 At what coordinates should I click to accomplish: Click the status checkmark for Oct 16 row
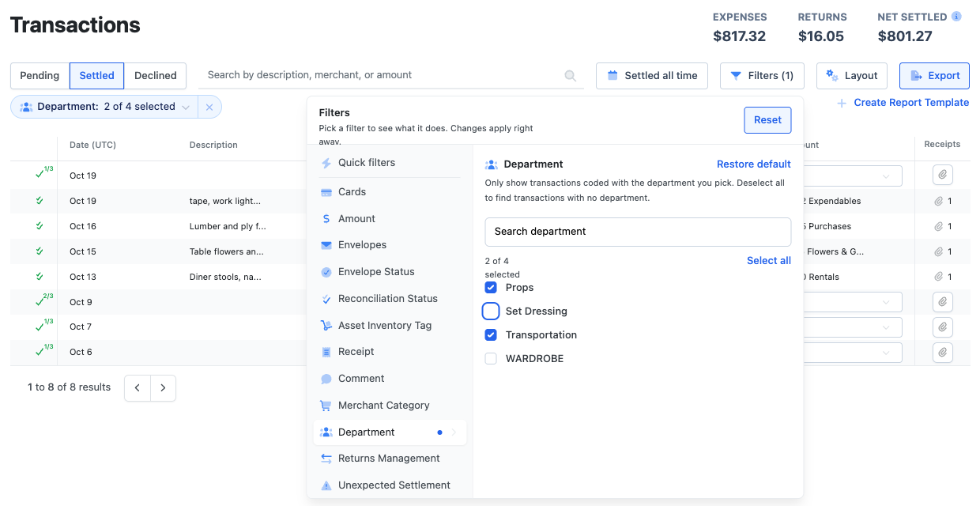pos(40,226)
